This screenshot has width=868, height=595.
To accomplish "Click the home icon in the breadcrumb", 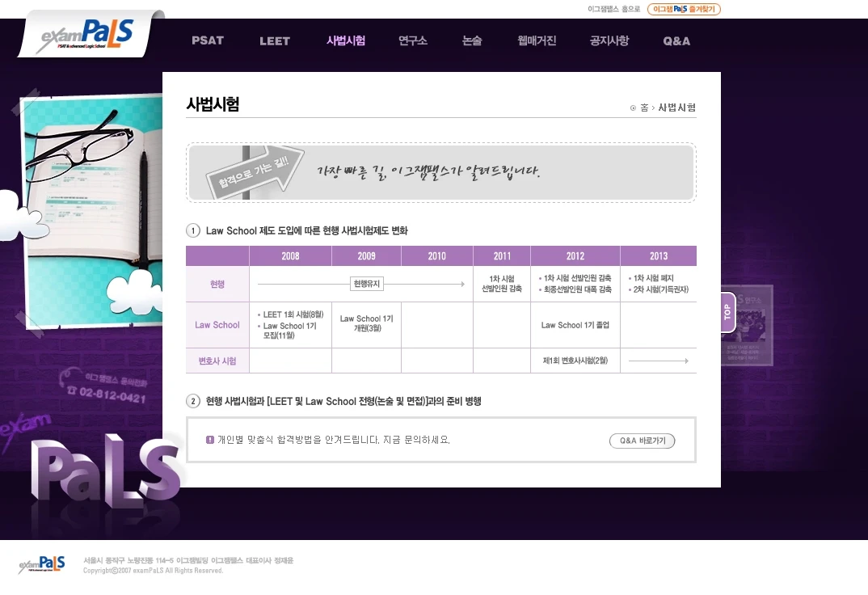I will click(x=634, y=108).
